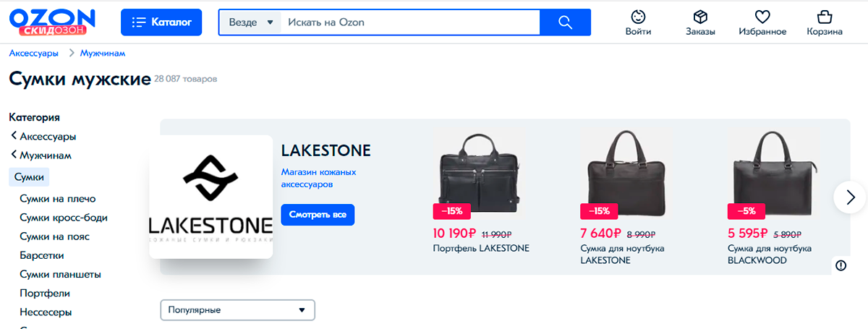Viewport: 868px width, 329px height.
Task: Open the Заказы orders box icon
Action: (x=699, y=17)
